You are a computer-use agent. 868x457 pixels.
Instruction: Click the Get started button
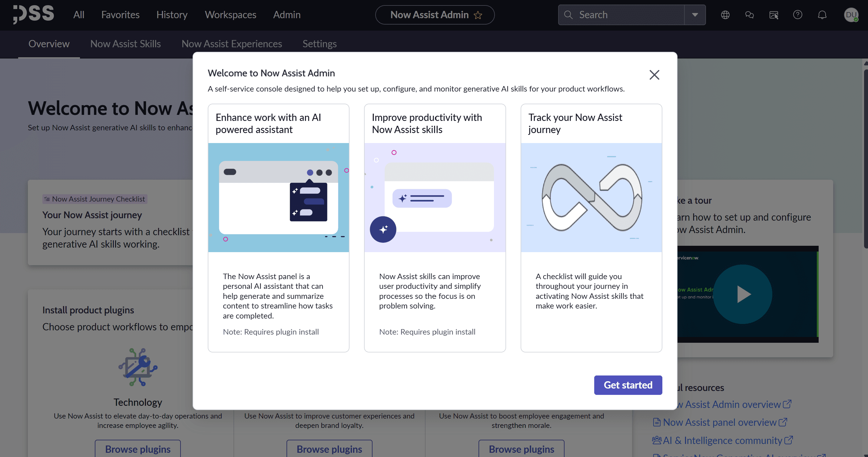coord(628,385)
